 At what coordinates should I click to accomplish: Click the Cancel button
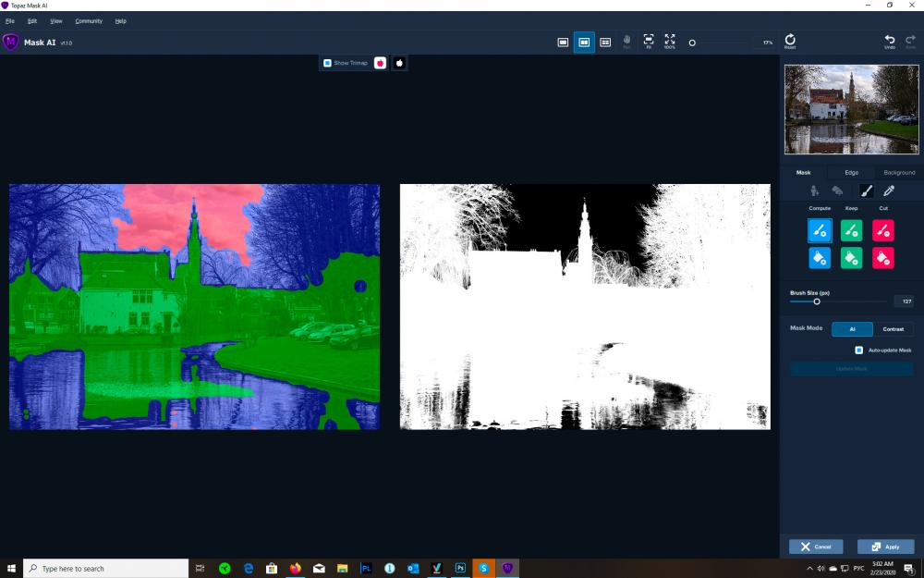(x=816, y=547)
